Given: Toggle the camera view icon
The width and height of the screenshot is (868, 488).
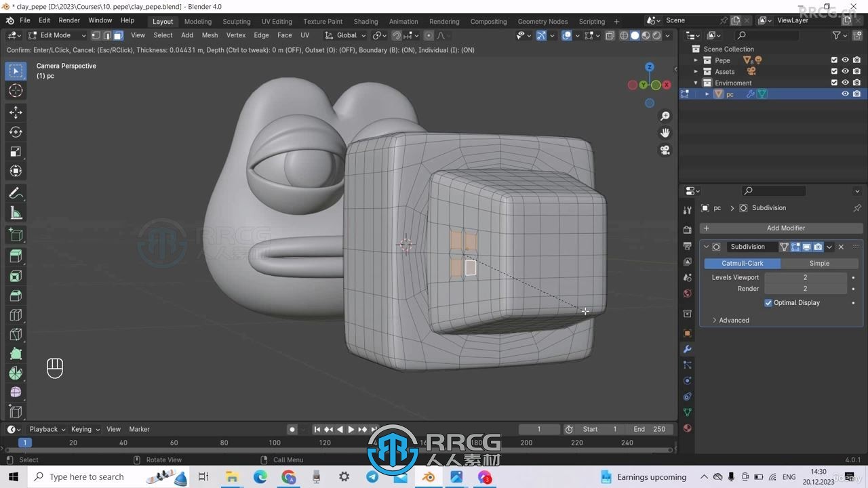Looking at the screenshot, I should pyautogui.click(x=665, y=150).
